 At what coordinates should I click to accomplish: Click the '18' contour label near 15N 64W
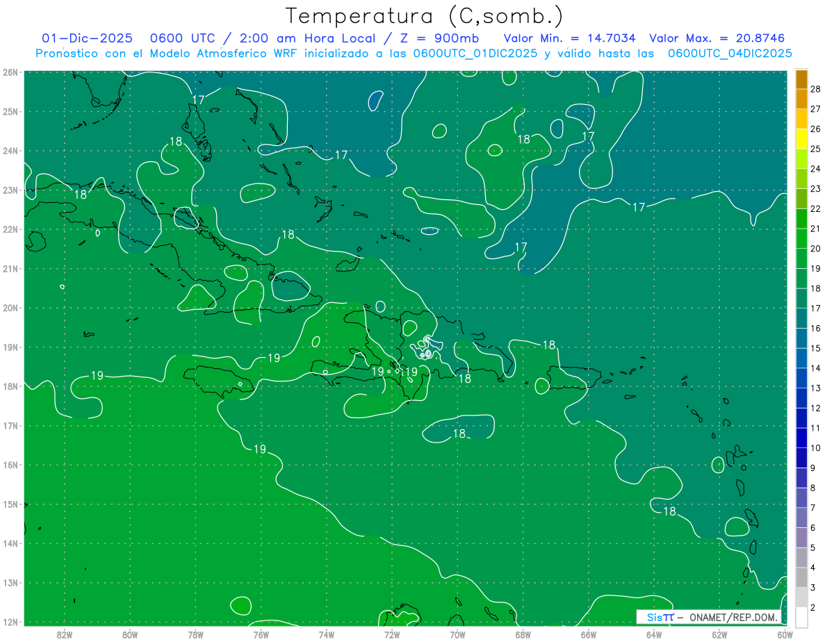coord(669,511)
